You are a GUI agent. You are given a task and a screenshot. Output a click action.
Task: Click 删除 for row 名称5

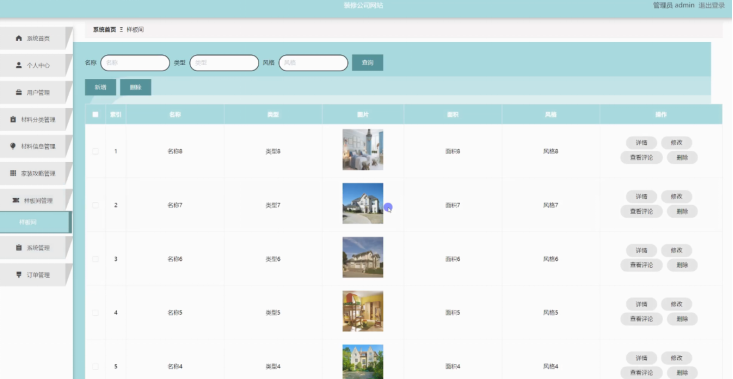pyautogui.click(x=682, y=319)
